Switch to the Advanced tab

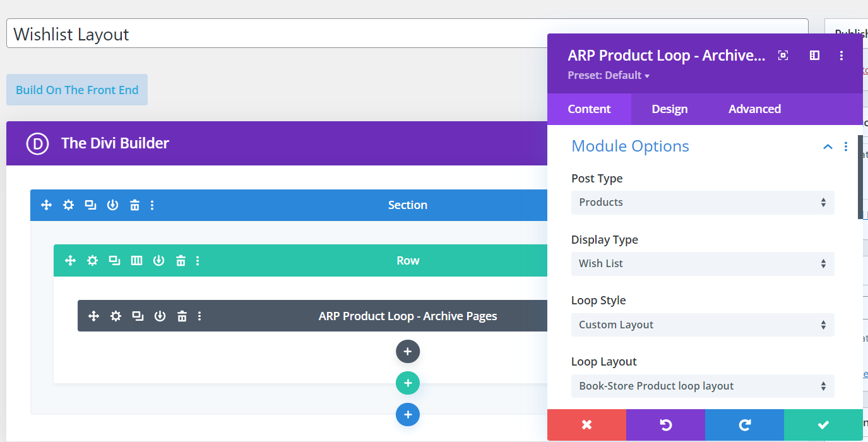(754, 109)
